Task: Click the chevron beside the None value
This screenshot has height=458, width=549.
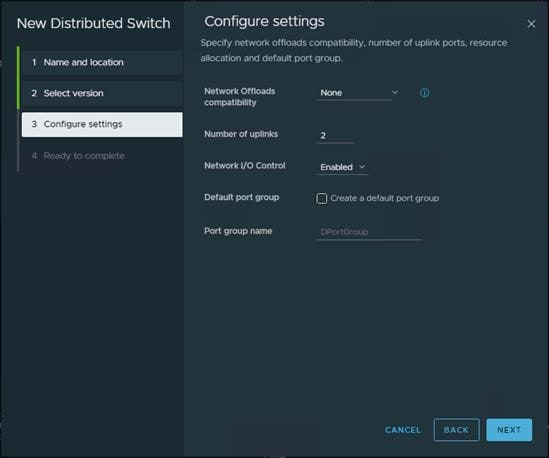Action: (395, 92)
